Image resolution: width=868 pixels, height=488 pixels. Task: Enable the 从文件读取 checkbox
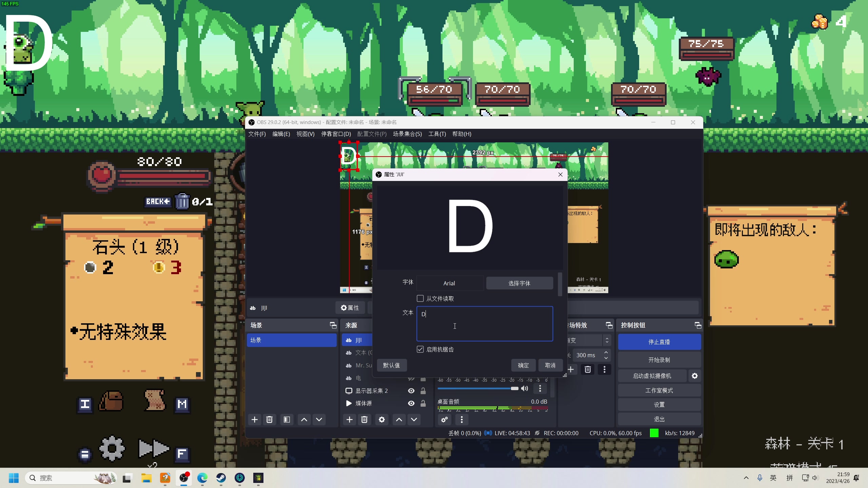click(x=420, y=298)
